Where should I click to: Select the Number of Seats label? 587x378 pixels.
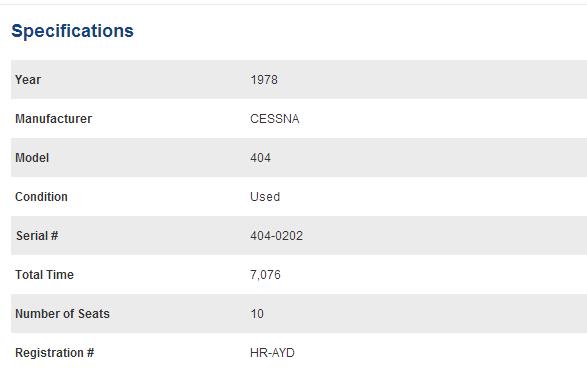tap(62, 313)
